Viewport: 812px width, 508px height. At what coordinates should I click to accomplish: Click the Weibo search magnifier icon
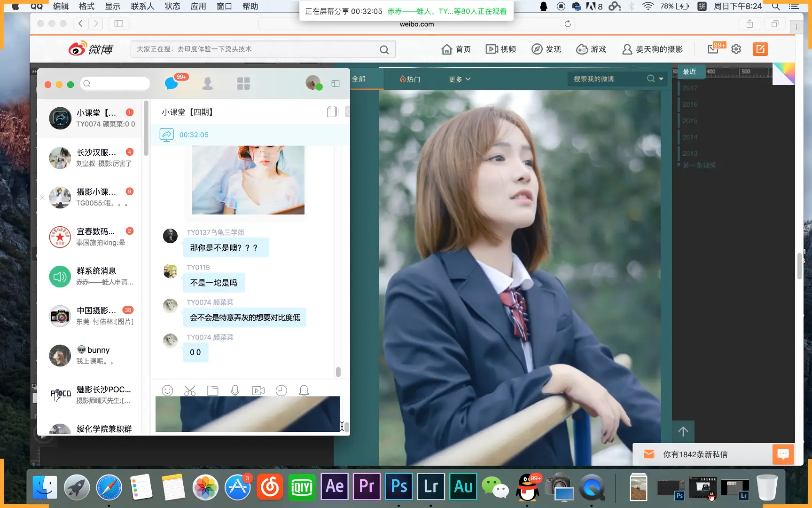pyautogui.click(x=384, y=49)
